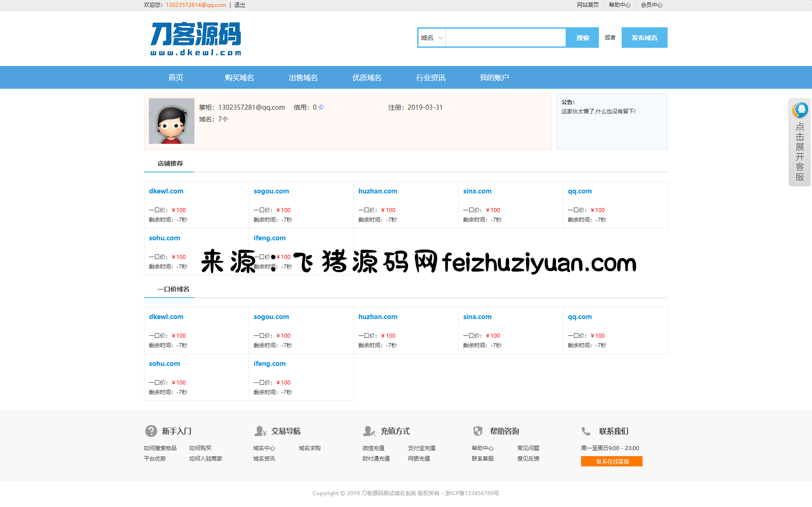Click the 帮助咨询 shield icon
812x507 pixels.
click(x=478, y=431)
